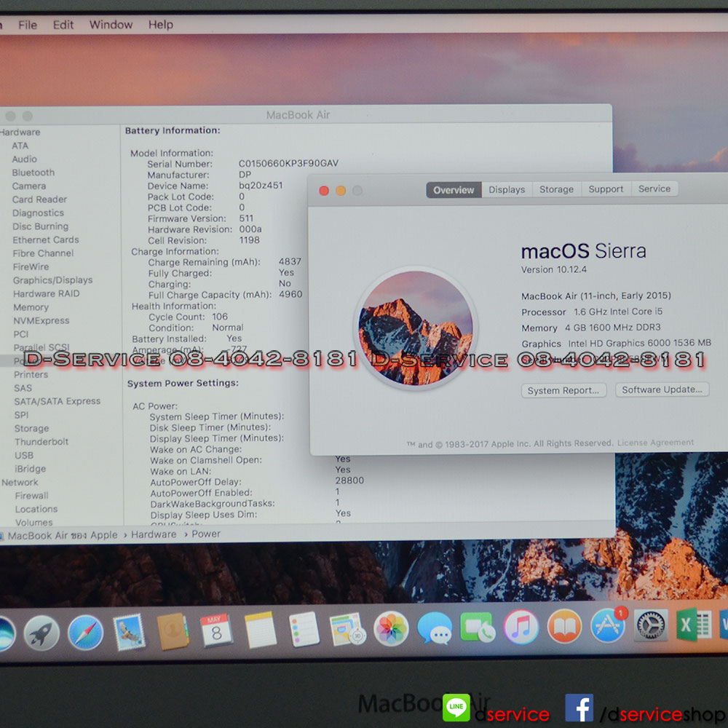Open Siri icon at Dock edge
This screenshot has width=728, height=728.
(x=7, y=634)
